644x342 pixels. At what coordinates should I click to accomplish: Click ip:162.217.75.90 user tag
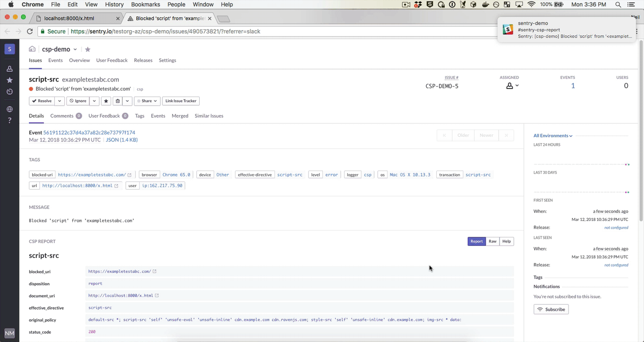pyautogui.click(x=162, y=186)
